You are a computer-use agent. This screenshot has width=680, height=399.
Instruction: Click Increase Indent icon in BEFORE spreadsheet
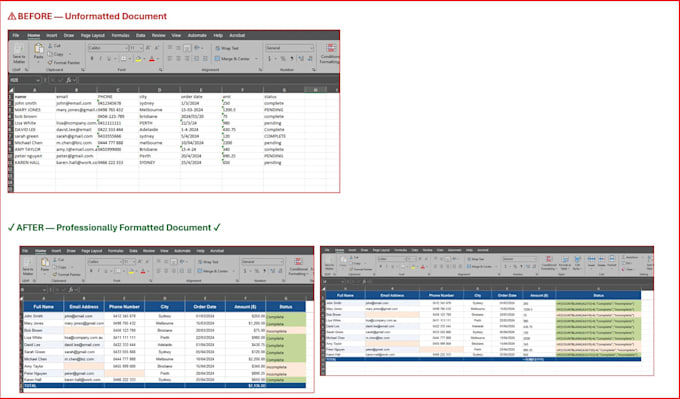(x=205, y=58)
